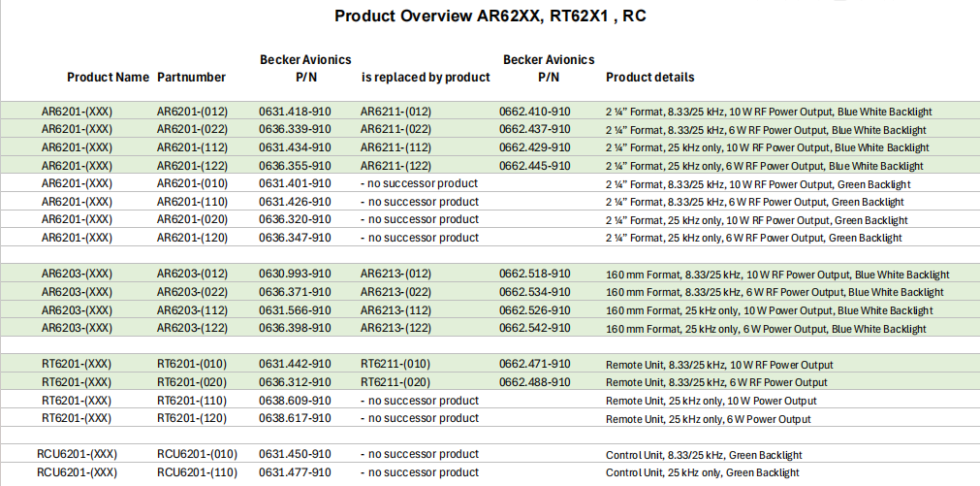Click part number cell AR6201-(120)
Viewport: 980px width, 486px height.
(192, 238)
